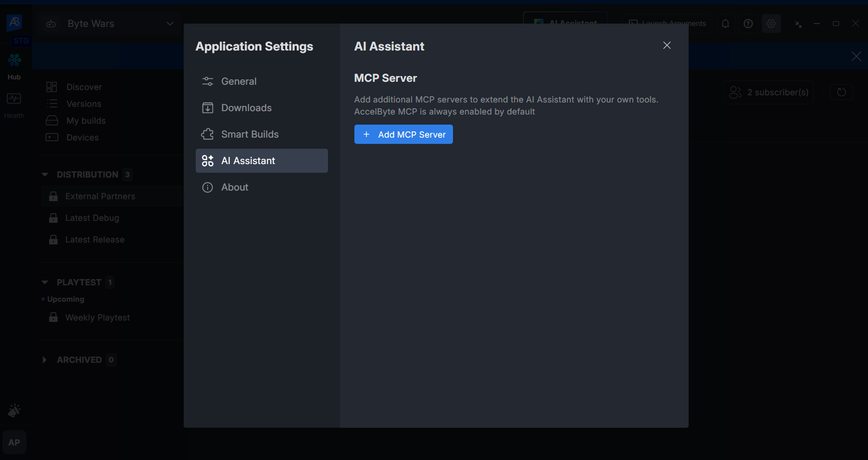
Task: Open notifications via the bell icon
Action: [x=725, y=23]
